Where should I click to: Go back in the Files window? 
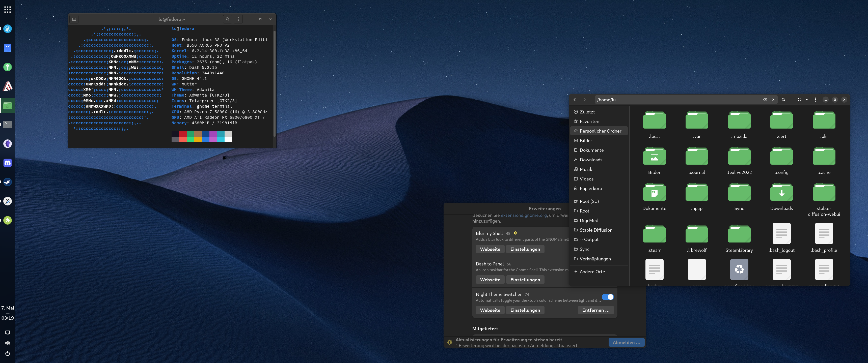pos(575,100)
